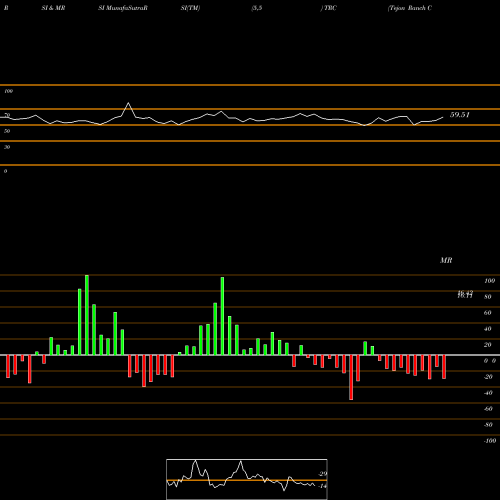Click the -29 value in the mini chart
500x500 pixels.
pyautogui.click(x=323, y=474)
